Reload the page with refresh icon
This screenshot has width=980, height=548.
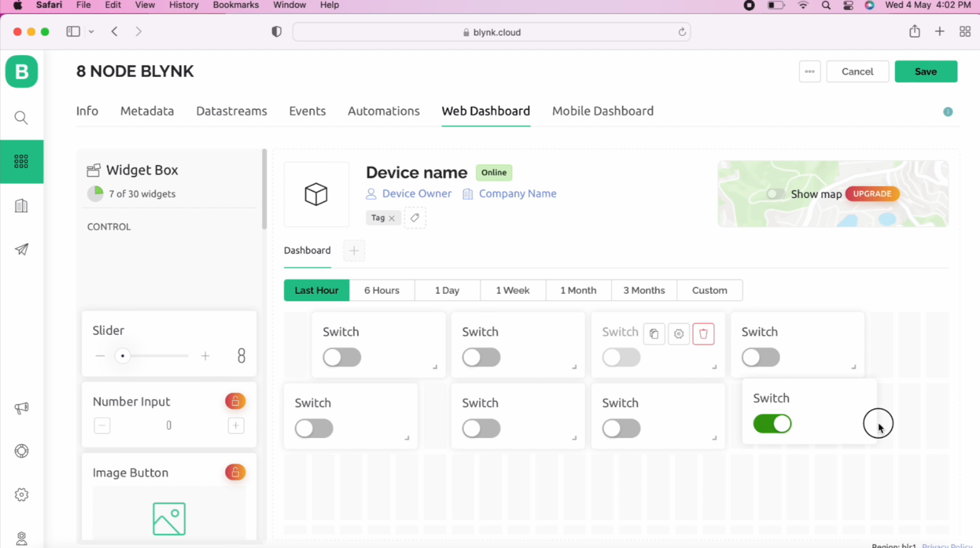(x=682, y=32)
